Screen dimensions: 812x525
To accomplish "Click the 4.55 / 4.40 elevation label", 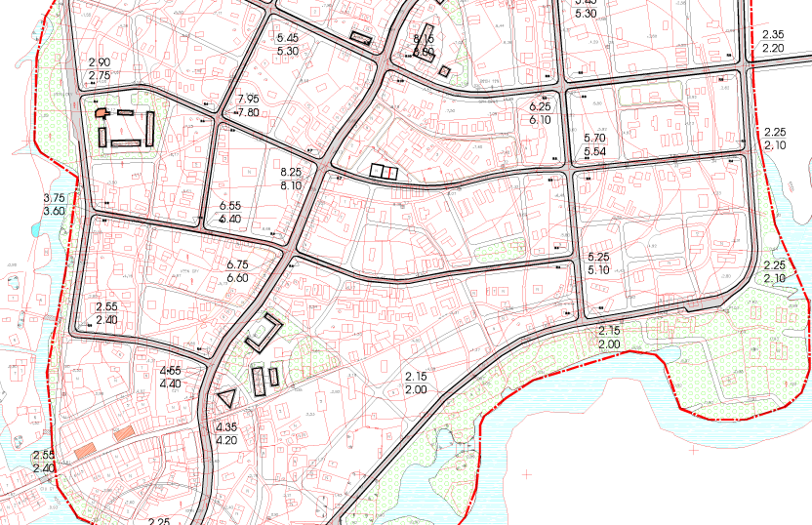I will click(170, 378).
